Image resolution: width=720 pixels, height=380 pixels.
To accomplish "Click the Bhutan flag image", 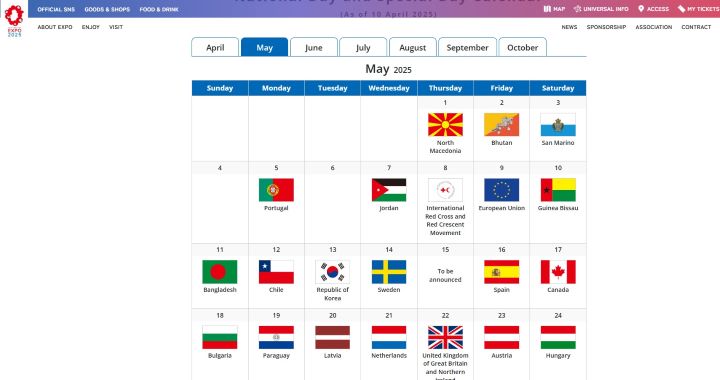I will click(501, 125).
